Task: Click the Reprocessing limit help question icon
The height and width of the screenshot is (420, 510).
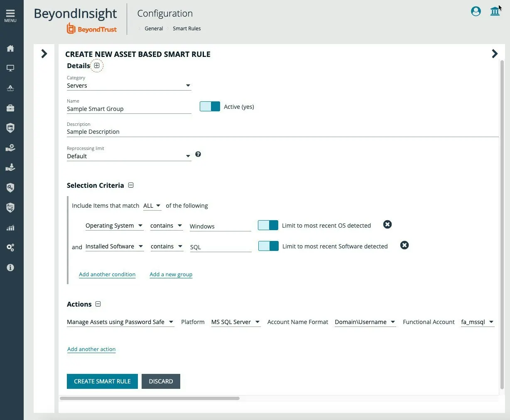Action: (198, 154)
